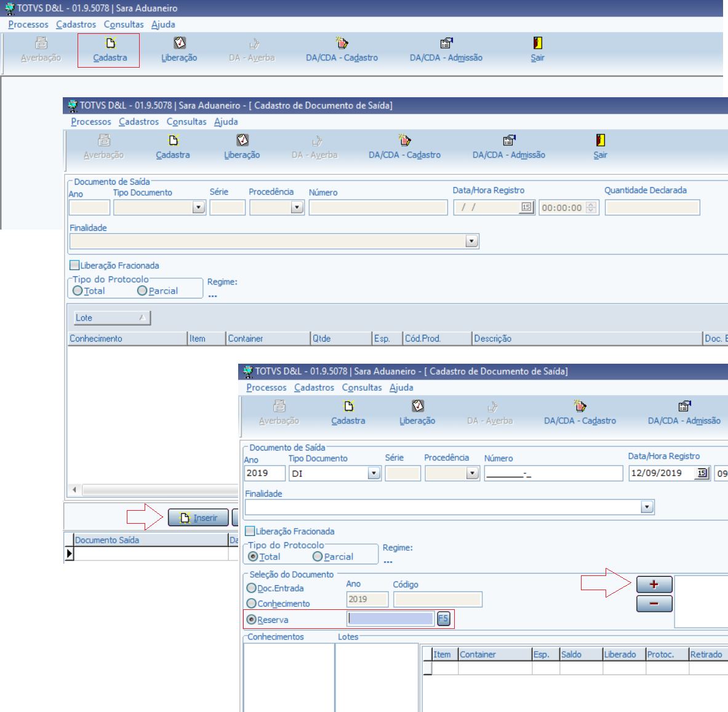Open calendar picker next to 12/09/2019
The image size is (728, 712).
tap(702, 473)
